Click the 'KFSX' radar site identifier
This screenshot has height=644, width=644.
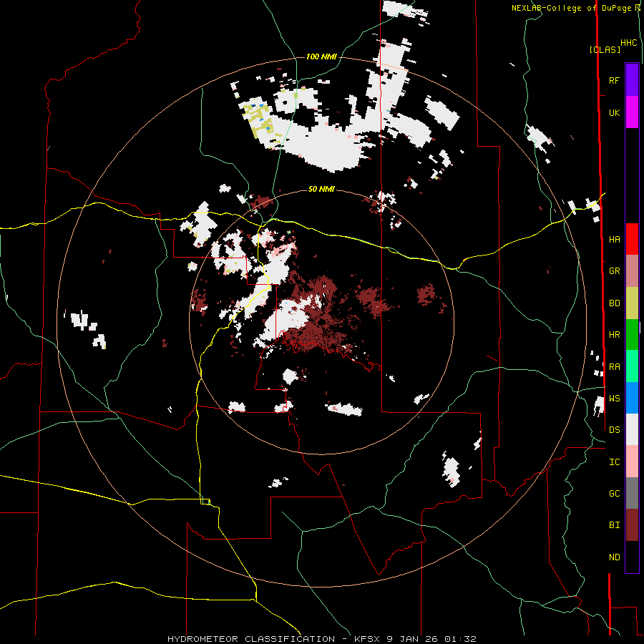(x=368, y=639)
